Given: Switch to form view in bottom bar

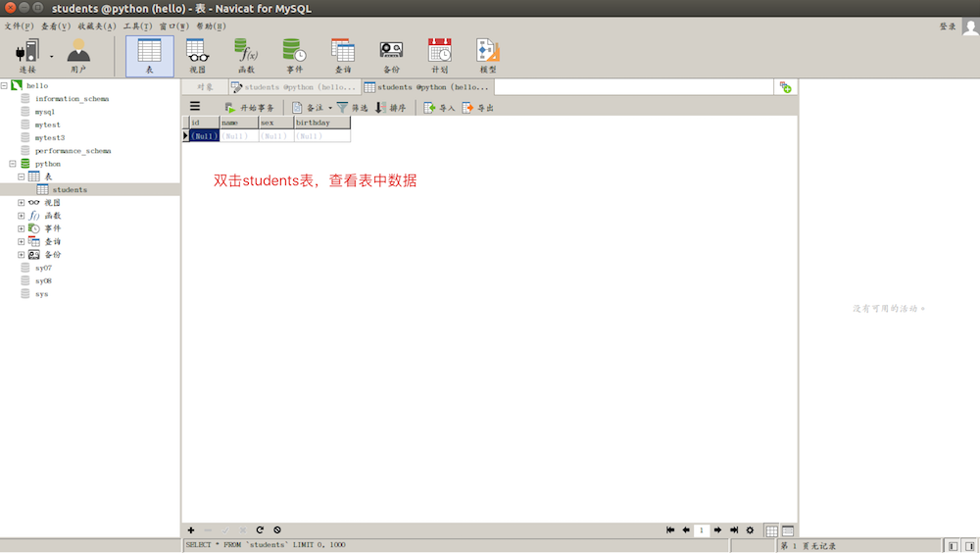Looking at the screenshot, I should click(x=788, y=530).
